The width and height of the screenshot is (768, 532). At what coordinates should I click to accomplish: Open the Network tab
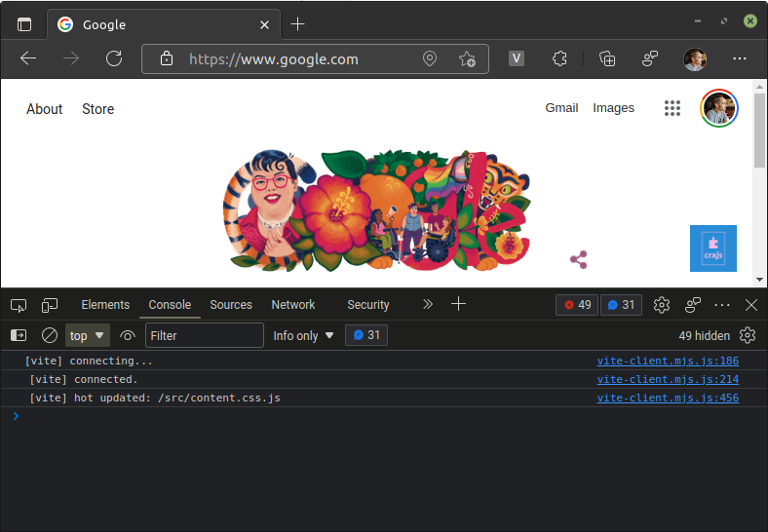coord(293,305)
